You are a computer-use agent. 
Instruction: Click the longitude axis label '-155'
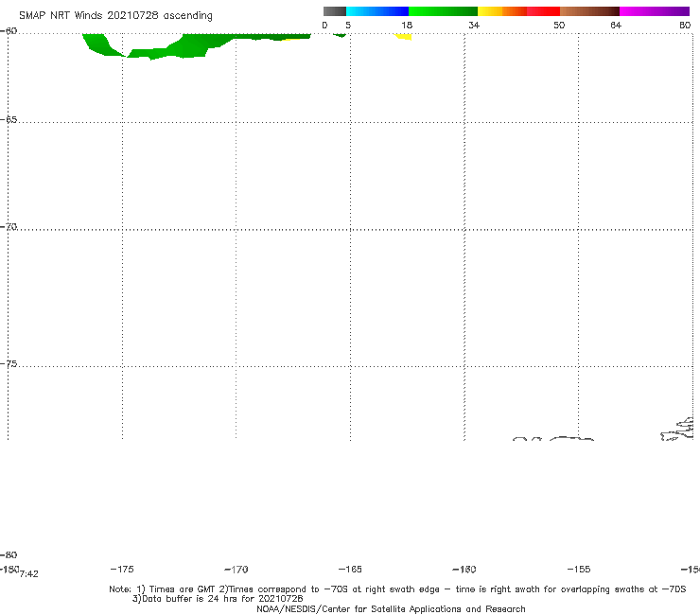click(579, 570)
